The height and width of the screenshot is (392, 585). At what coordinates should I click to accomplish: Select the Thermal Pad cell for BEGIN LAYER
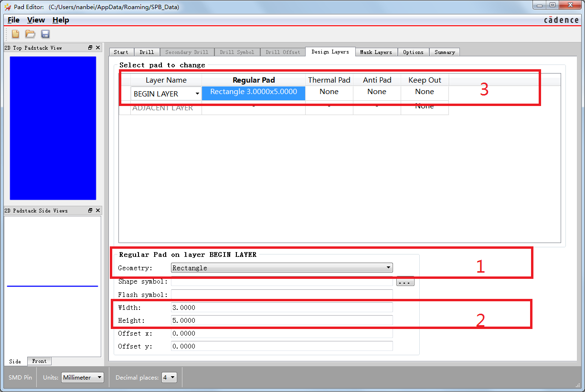(x=329, y=92)
